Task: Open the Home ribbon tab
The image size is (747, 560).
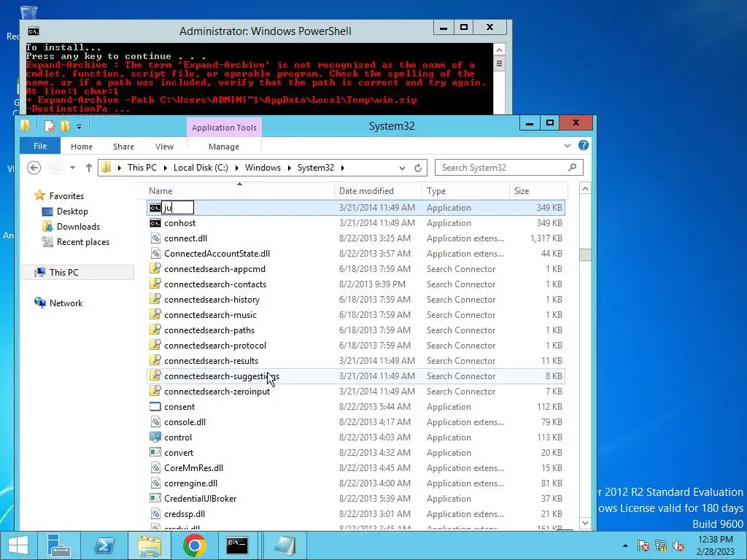Action: pos(82,147)
